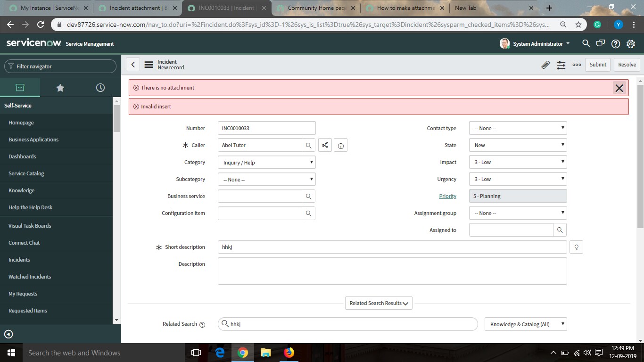Open the help question mark icon
This screenshot has height=362, width=644.
(616, 44)
